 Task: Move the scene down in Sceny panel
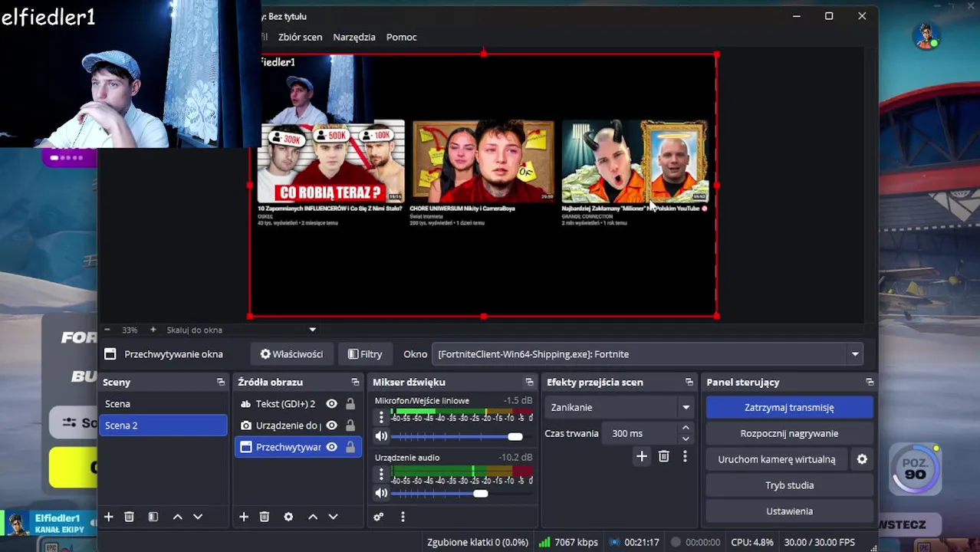tap(198, 517)
